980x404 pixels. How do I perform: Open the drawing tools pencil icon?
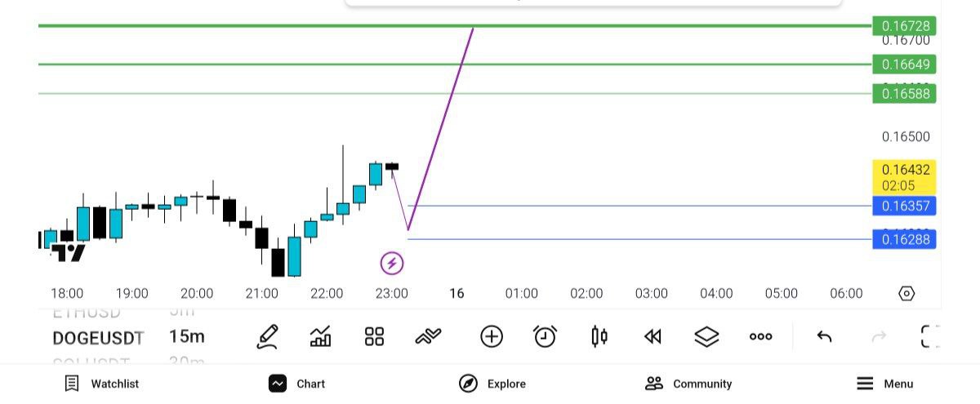click(267, 336)
